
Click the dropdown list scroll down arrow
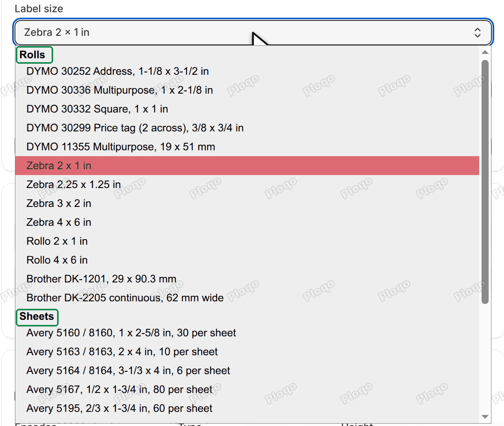pos(485,417)
